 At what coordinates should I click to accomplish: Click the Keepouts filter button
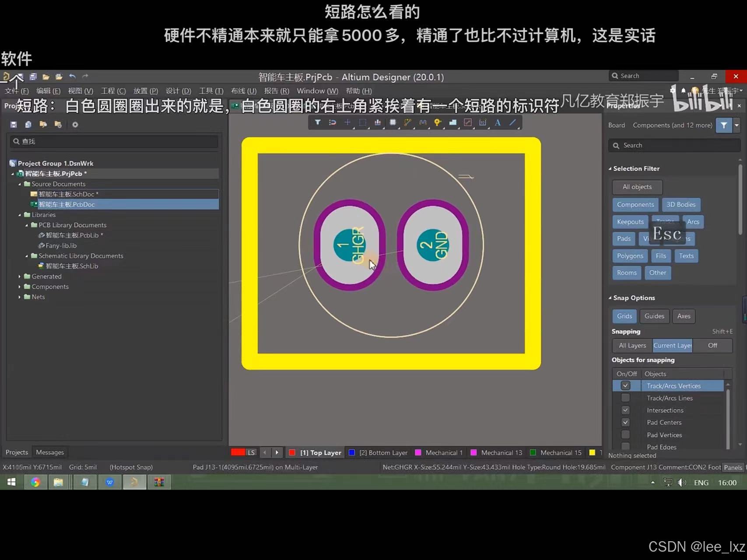630,222
